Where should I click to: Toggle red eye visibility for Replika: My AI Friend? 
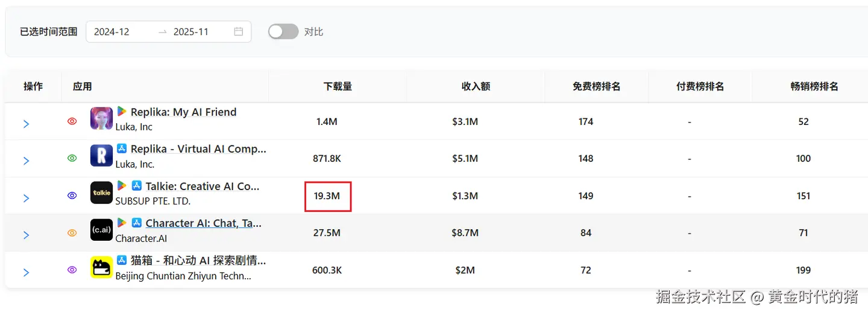[x=72, y=121]
